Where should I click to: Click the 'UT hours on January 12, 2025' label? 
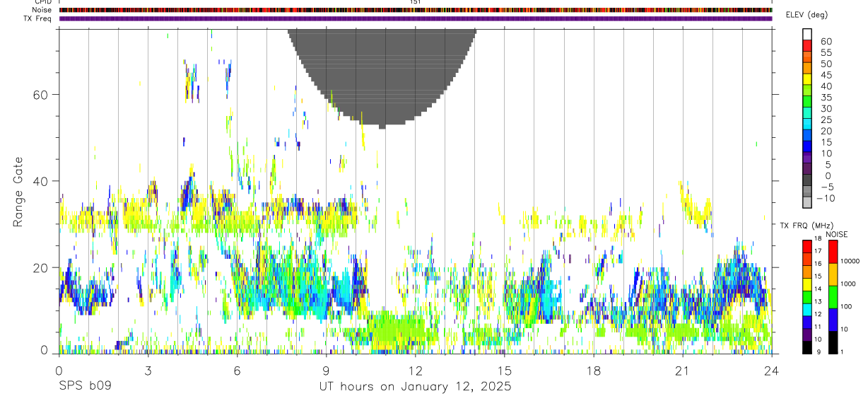pyautogui.click(x=414, y=387)
